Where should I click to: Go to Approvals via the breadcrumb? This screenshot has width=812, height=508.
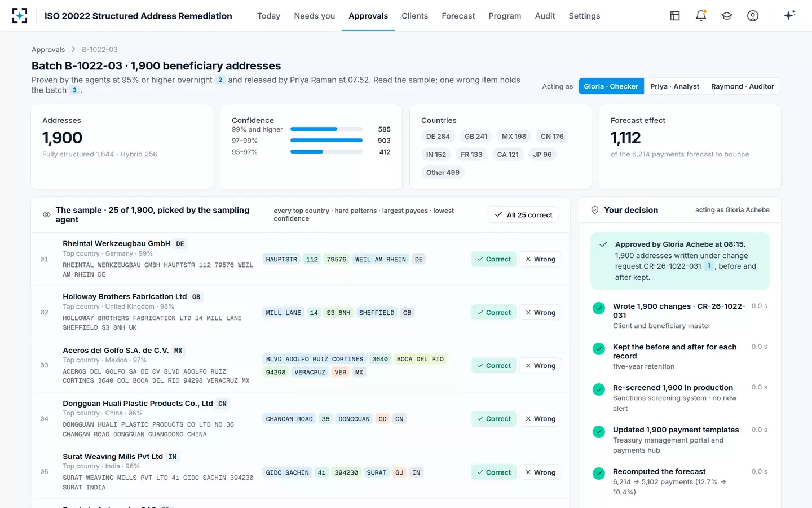(x=48, y=50)
